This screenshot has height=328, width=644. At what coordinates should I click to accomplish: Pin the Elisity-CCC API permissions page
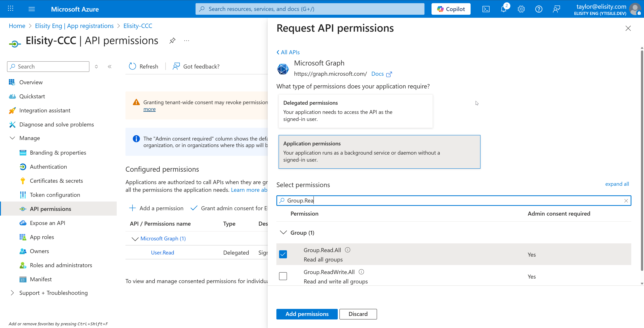[x=172, y=41]
